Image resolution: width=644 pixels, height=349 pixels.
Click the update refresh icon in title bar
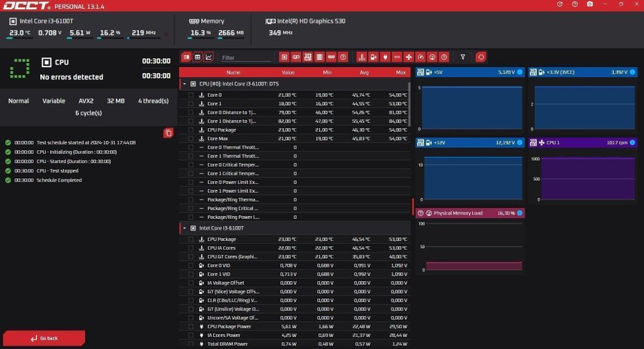560,4
